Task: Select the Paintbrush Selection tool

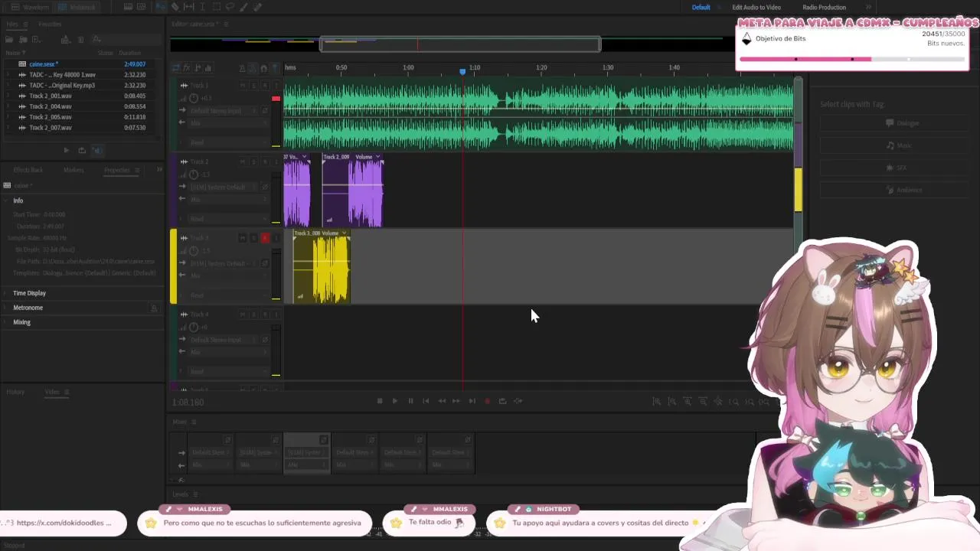Action: pos(243,7)
